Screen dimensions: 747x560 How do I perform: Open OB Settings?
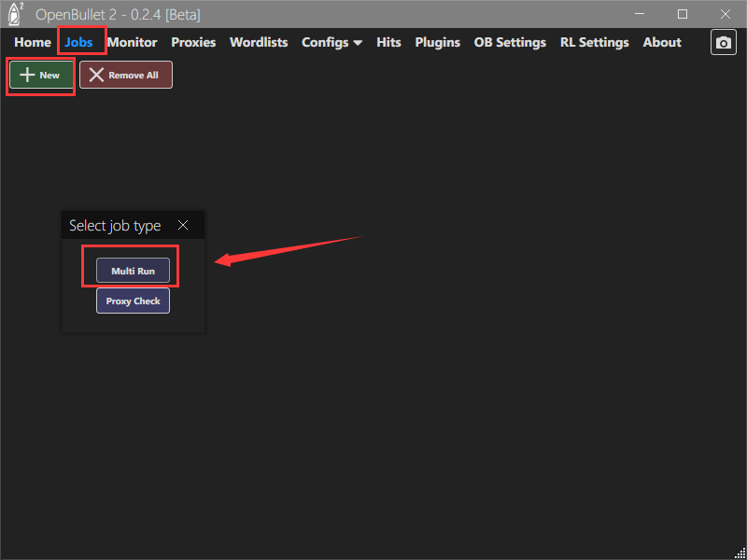point(510,42)
